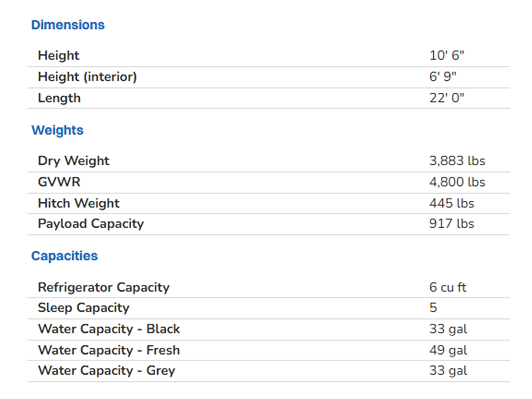Click the Dimensions section heading
Image resolution: width=532 pixels, height=399 pixels.
coord(68,25)
